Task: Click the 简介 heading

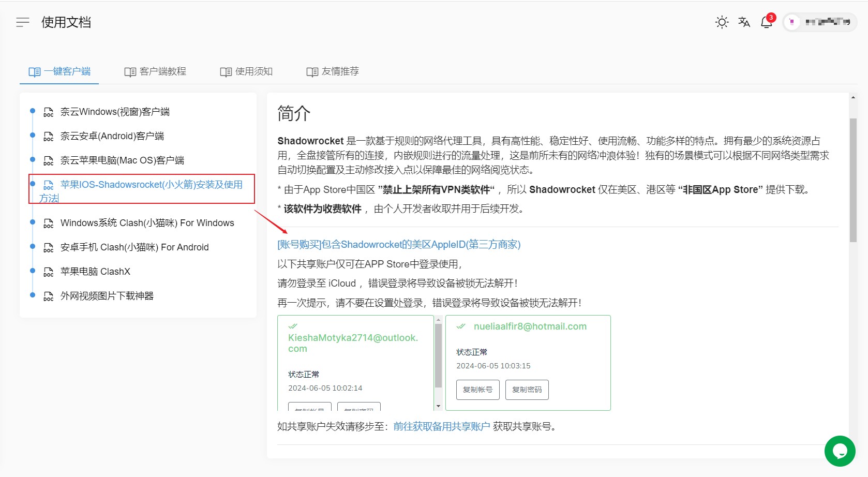Action: (x=294, y=113)
